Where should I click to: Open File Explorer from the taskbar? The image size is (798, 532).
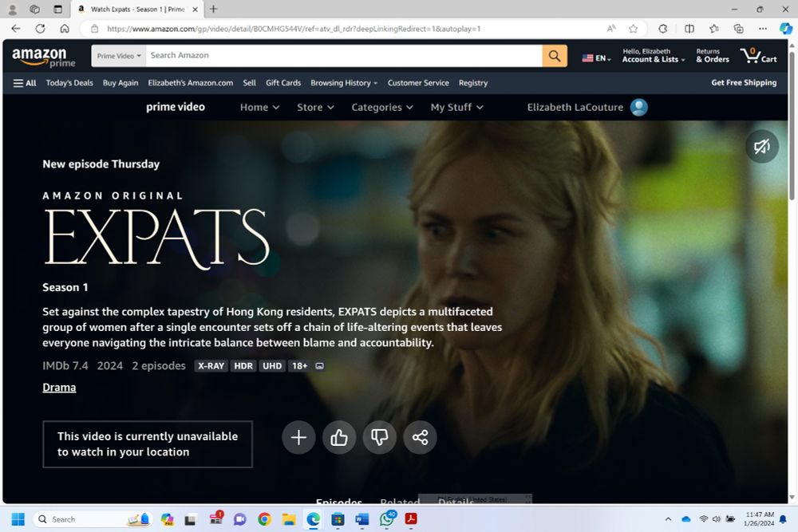[x=289, y=519]
